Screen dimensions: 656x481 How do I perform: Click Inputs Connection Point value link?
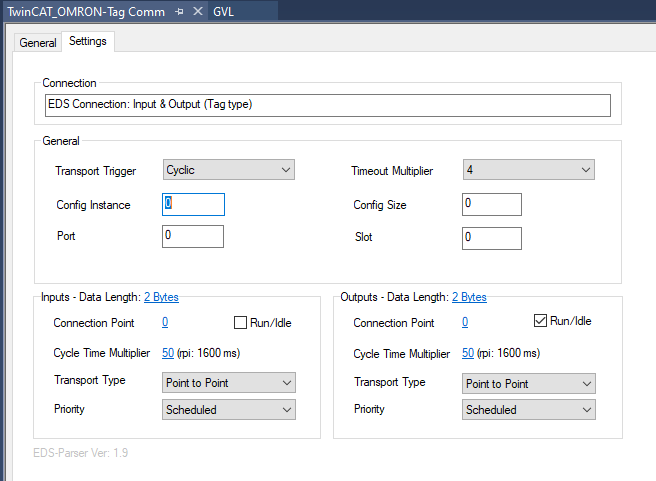165,322
